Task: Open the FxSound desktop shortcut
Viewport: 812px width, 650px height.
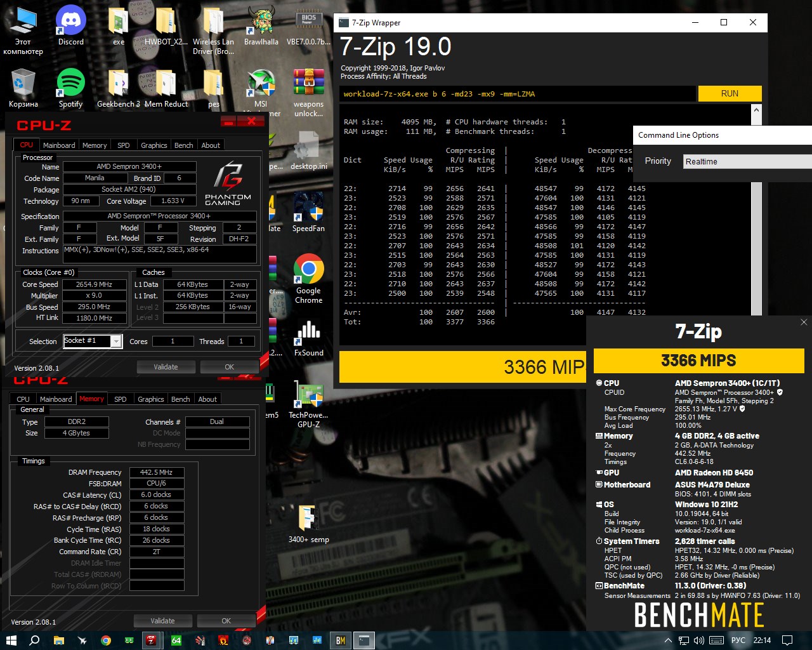Action: [309, 337]
